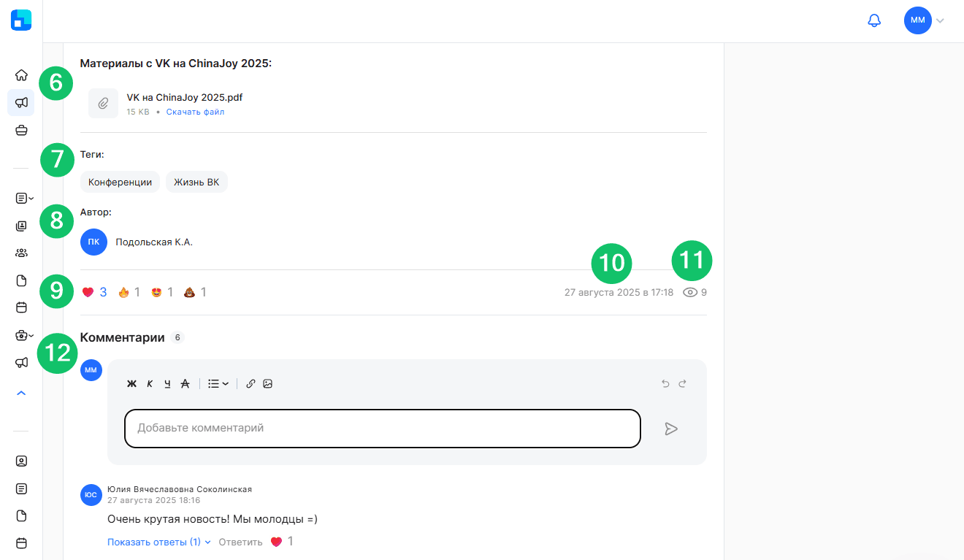The image size is (964, 560).
Task: React with the heart emoji on post
Action: pyautogui.click(x=88, y=292)
